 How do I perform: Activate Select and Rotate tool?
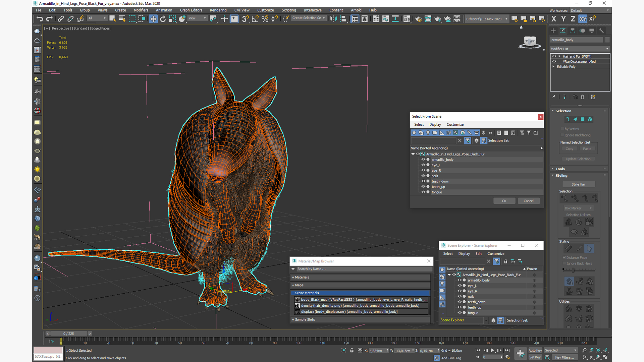[163, 19]
